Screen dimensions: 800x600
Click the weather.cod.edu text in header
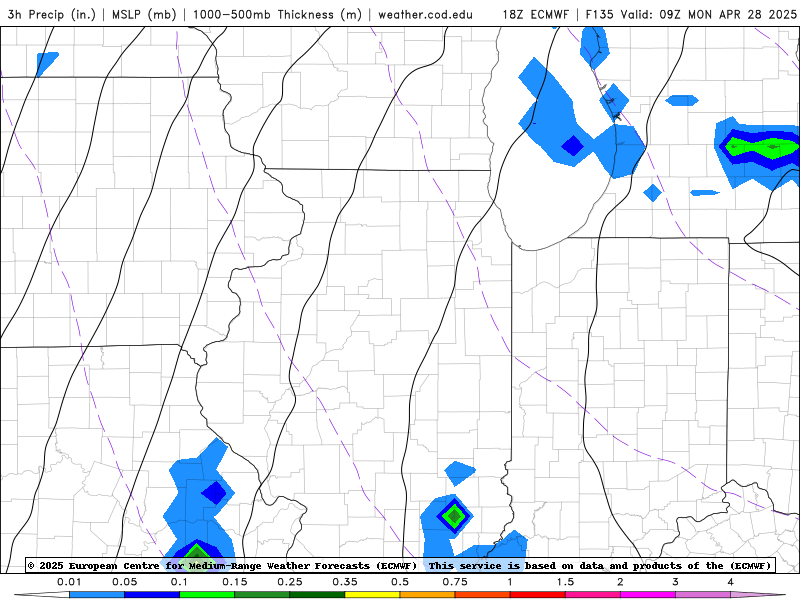tap(425, 14)
